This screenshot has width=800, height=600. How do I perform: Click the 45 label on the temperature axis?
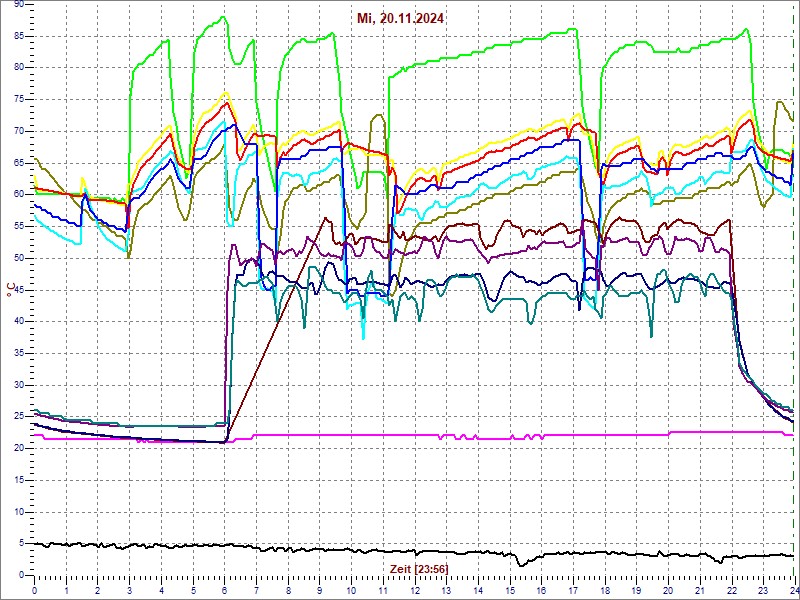coord(18,290)
